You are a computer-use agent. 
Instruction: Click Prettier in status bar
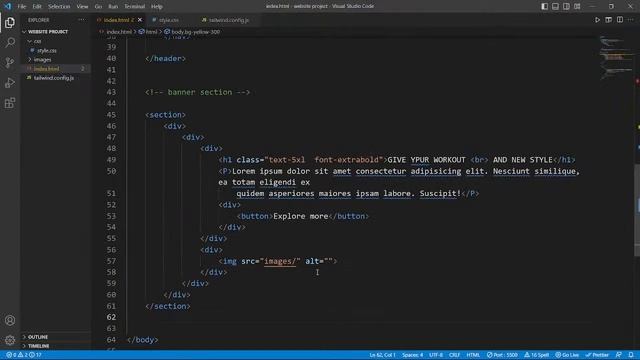pos(597,355)
